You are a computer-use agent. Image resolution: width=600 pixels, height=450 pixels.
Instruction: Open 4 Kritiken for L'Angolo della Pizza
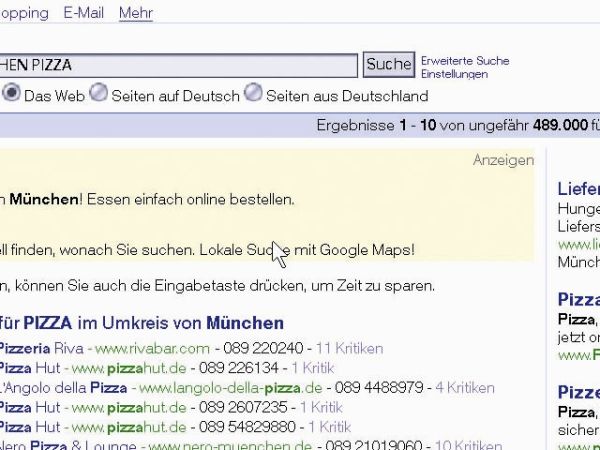coord(465,388)
